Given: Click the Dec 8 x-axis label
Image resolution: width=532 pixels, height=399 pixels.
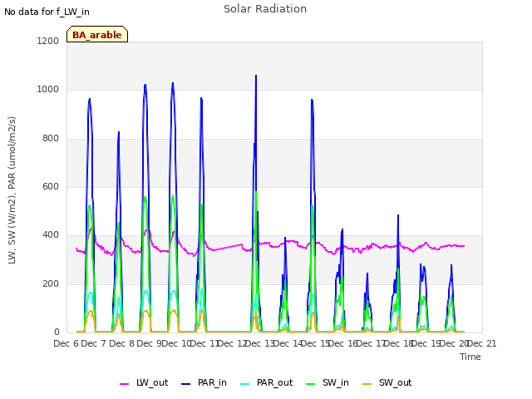Looking at the screenshot, I should click(x=121, y=343).
